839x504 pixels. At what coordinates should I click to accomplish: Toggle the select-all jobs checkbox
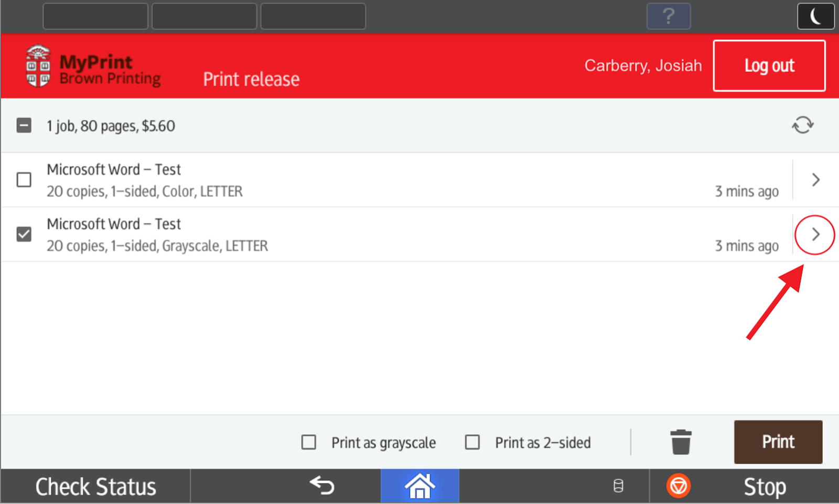(24, 126)
